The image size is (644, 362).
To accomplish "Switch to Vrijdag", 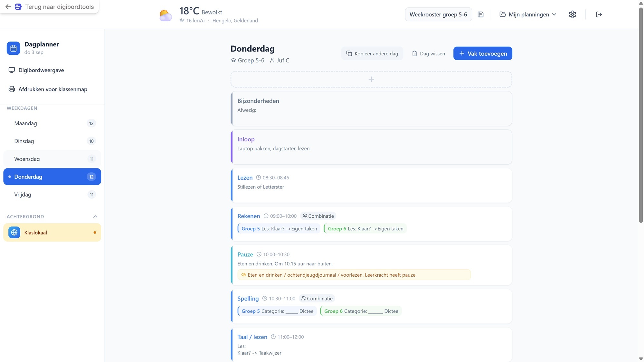I will tap(52, 195).
